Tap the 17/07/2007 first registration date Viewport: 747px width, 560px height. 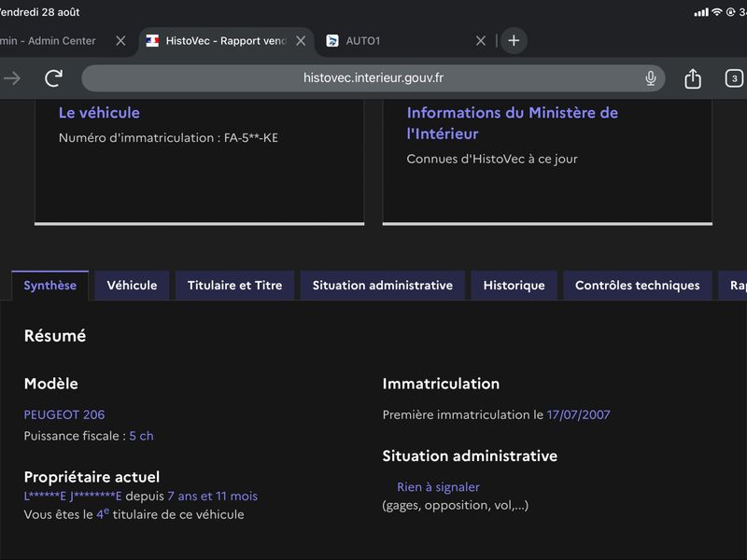[578, 414]
